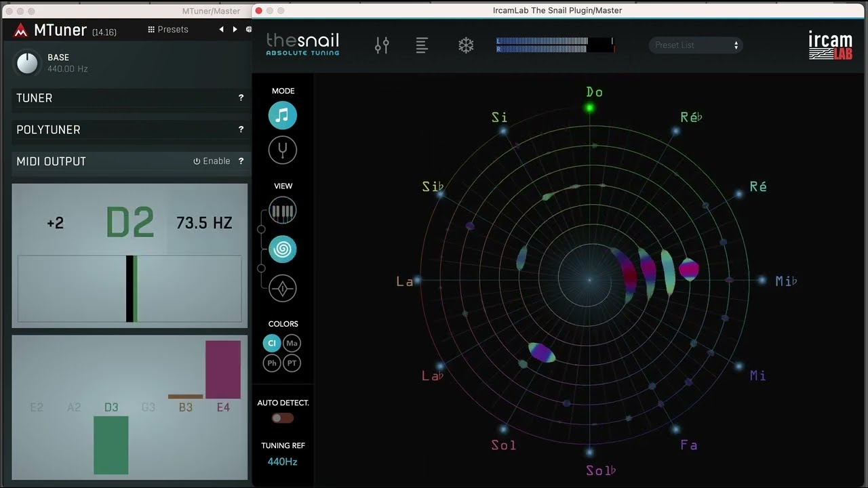Open The Snail mixer settings sliders icon

pos(382,45)
